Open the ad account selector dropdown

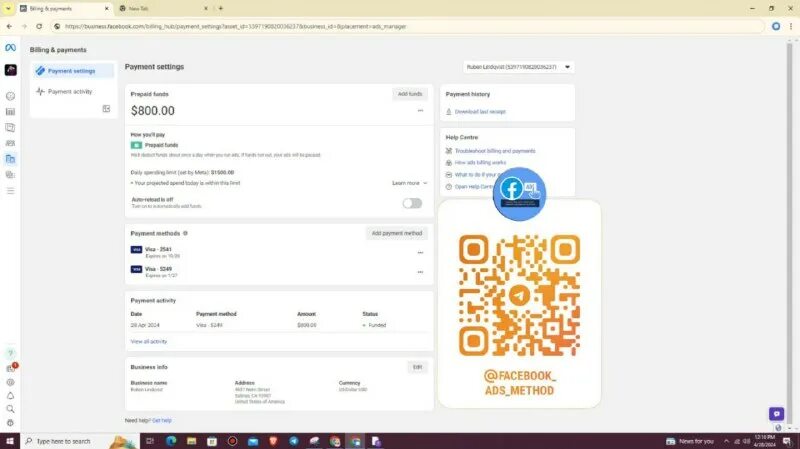click(x=518, y=67)
